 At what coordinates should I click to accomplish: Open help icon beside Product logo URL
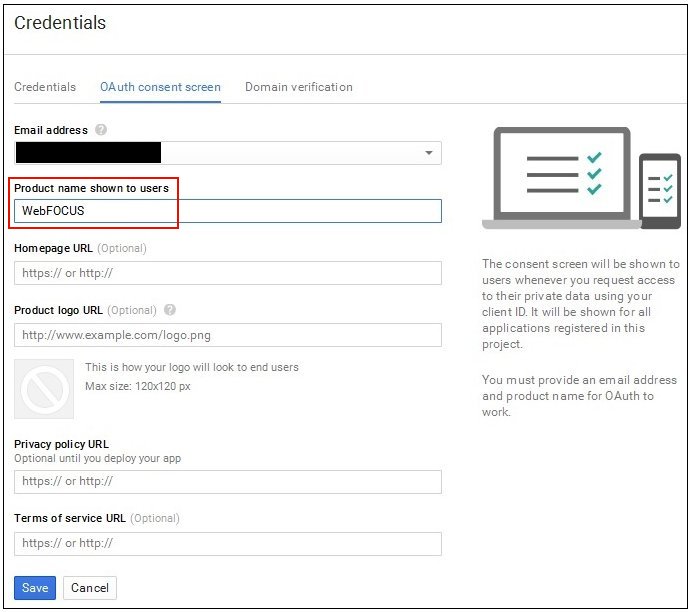tap(170, 310)
